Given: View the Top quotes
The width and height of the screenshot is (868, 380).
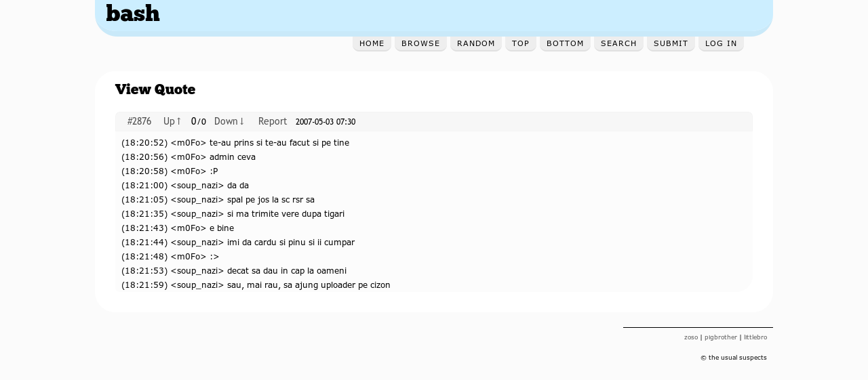Looking at the screenshot, I should point(521,43).
